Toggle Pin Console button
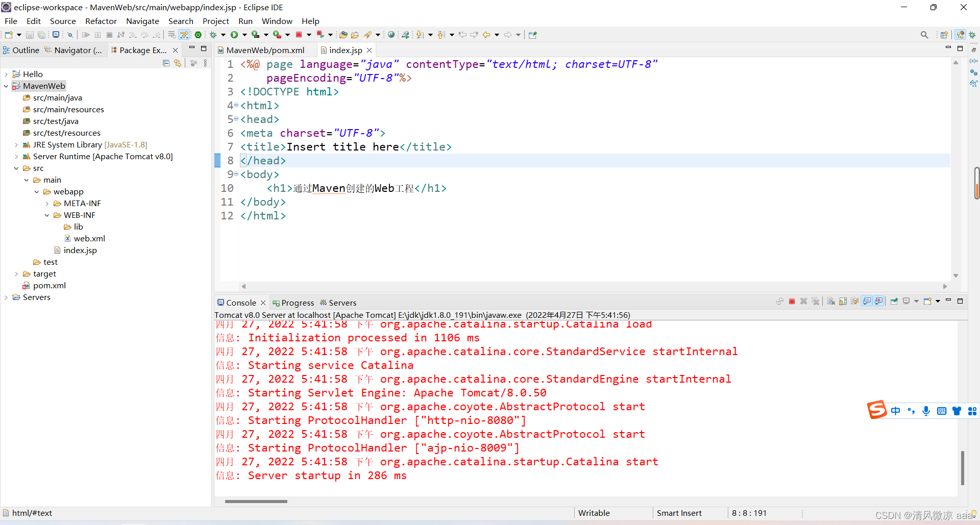This screenshot has width=980, height=525. click(x=894, y=302)
